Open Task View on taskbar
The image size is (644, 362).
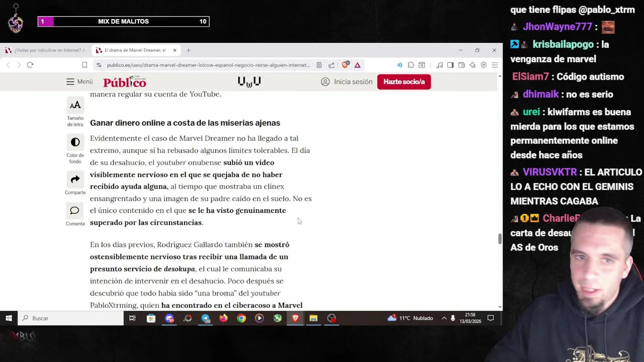(x=132, y=318)
